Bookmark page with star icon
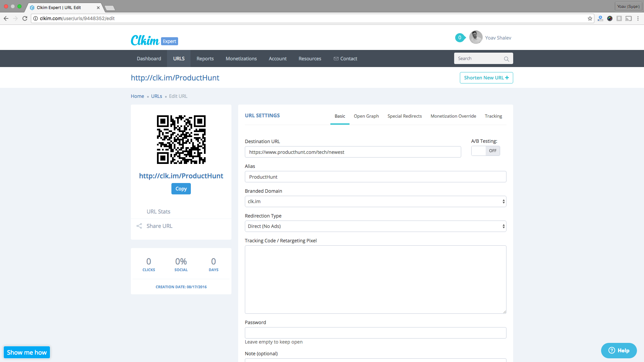The height and width of the screenshot is (362, 644). (590, 18)
